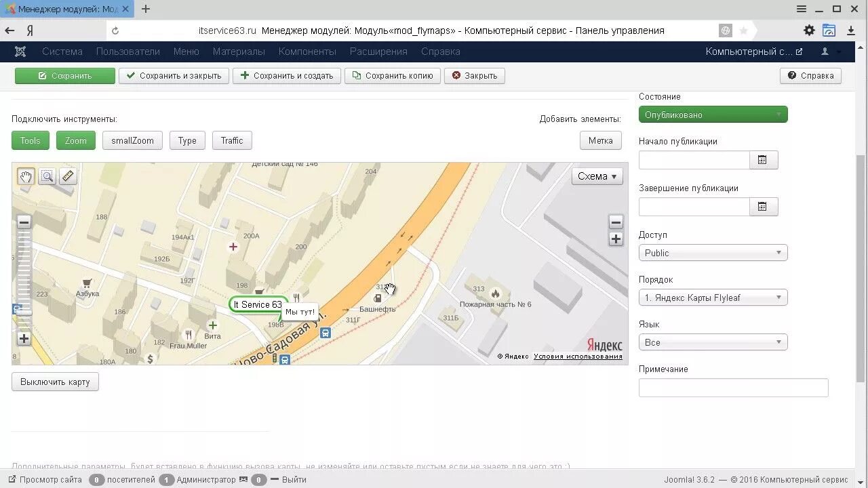This screenshot has height=488, width=868.
Task: Click minus atop the large zoom slider
Action: [24, 222]
